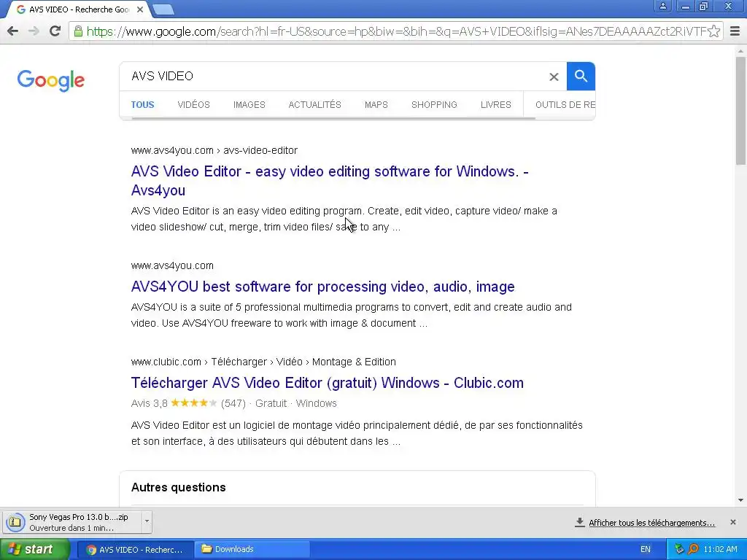
Task: Open the SHOPPING tab
Action: click(x=434, y=105)
